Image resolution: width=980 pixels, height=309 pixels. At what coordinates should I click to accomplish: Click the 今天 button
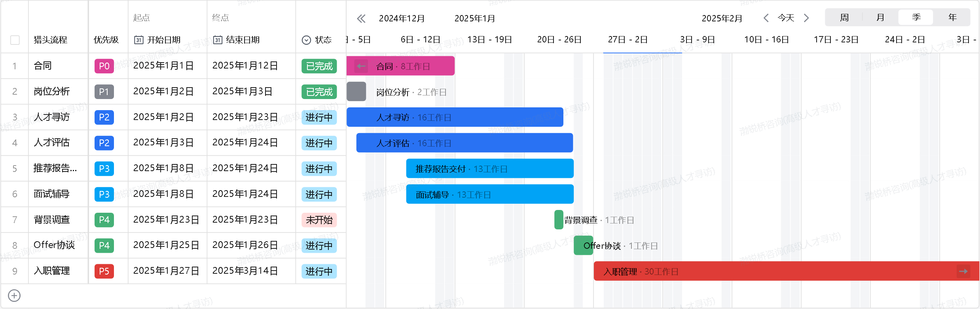pyautogui.click(x=786, y=18)
